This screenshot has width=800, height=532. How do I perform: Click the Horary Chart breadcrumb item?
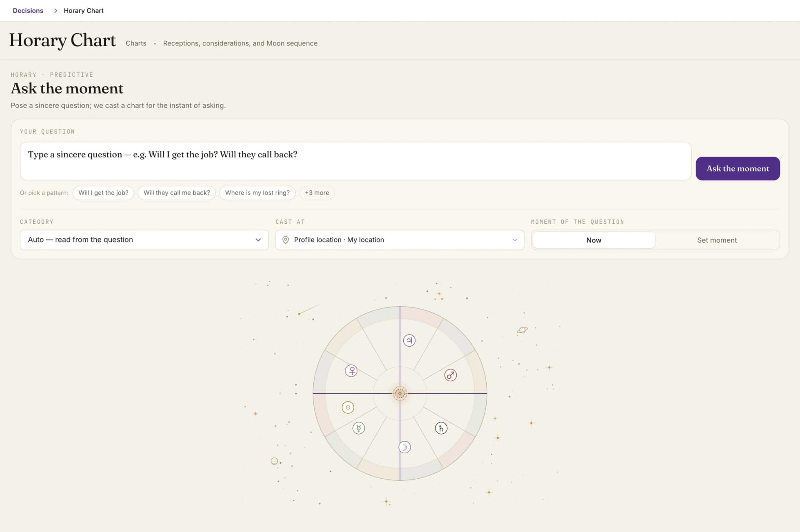point(83,10)
